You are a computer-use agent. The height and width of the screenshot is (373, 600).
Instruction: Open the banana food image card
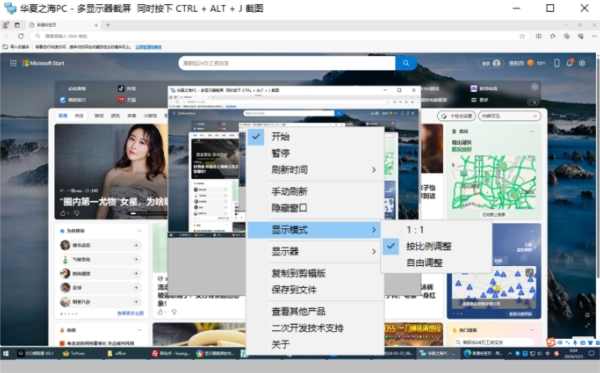(x=199, y=334)
